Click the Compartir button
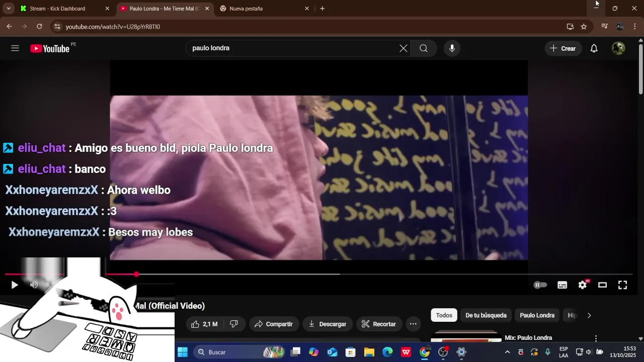Screen dimensions: 644x362 pos(274,324)
